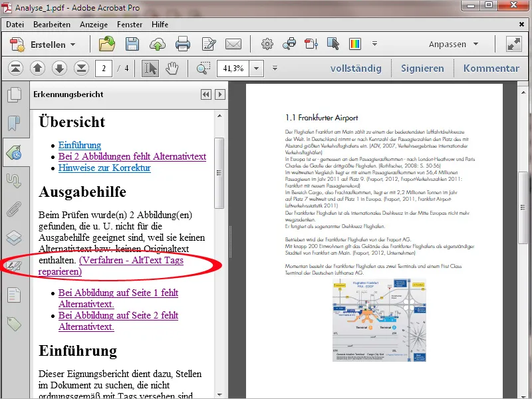Expand navigation toolbar overflow arrow
Screen dimensions: 532x399
pyautogui.click(x=275, y=68)
